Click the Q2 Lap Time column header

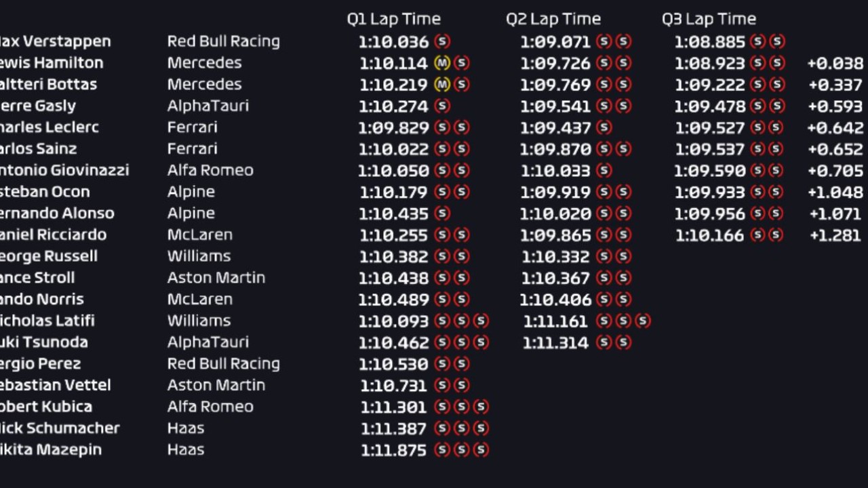click(553, 19)
